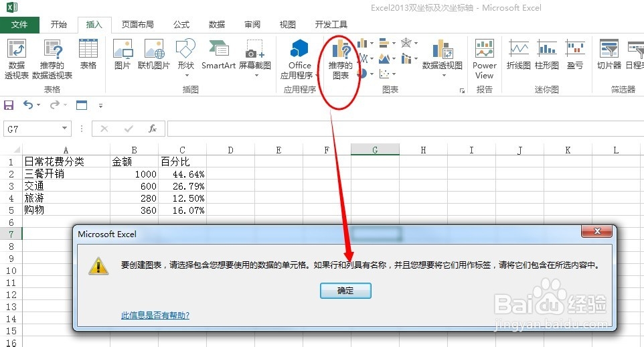
Task: Switch to the Developer (开发工具) tab
Action: tap(331, 25)
